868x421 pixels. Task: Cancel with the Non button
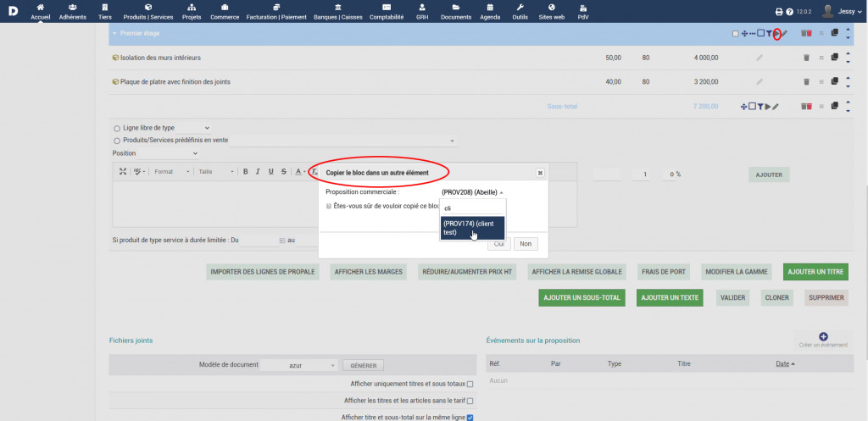coord(526,244)
